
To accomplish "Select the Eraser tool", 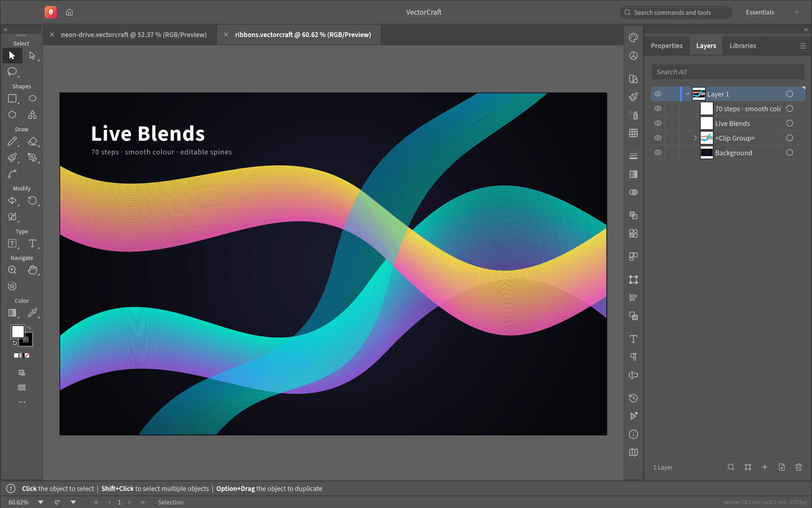I will [32, 141].
